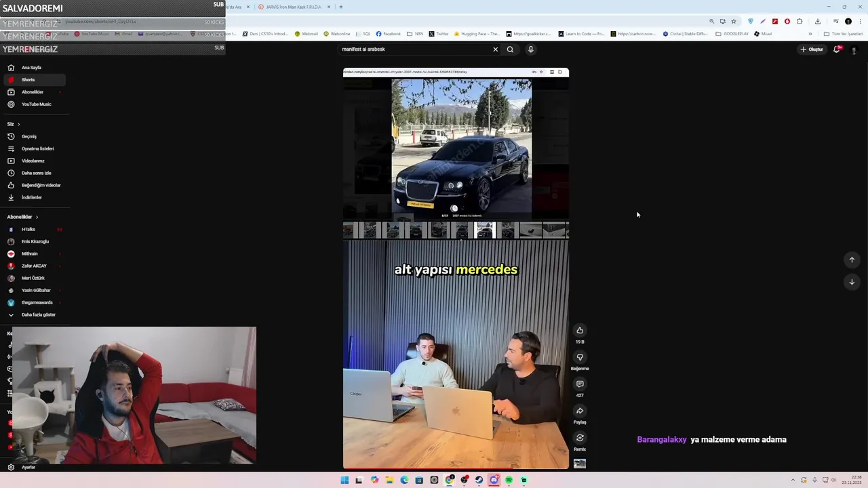868x488 pixels.
Task: Open Abonelikler sidebar entry
Action: [34, 92]
